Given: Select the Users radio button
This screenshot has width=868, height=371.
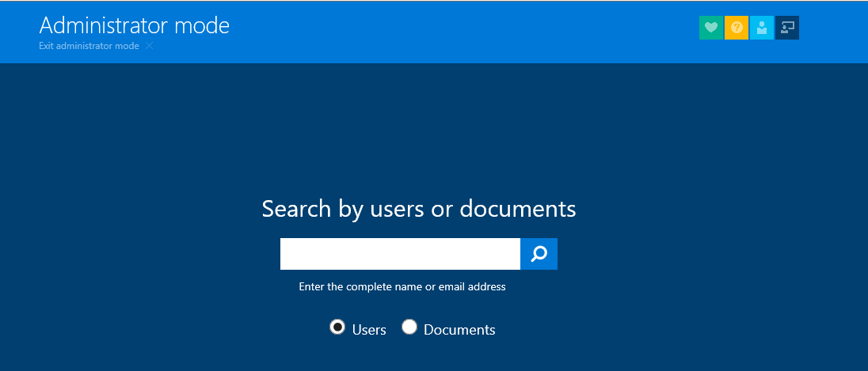Looking at the screenshot, I should [337, 327].
